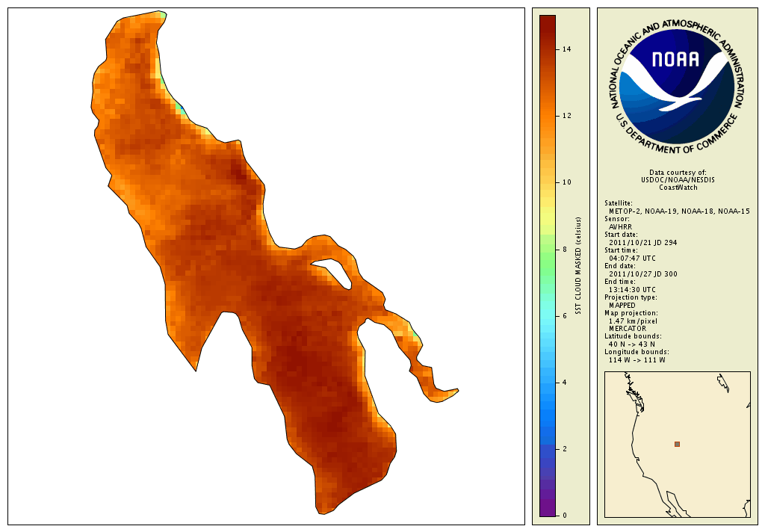Click the 'Satellite:' label

pos(618,203)
